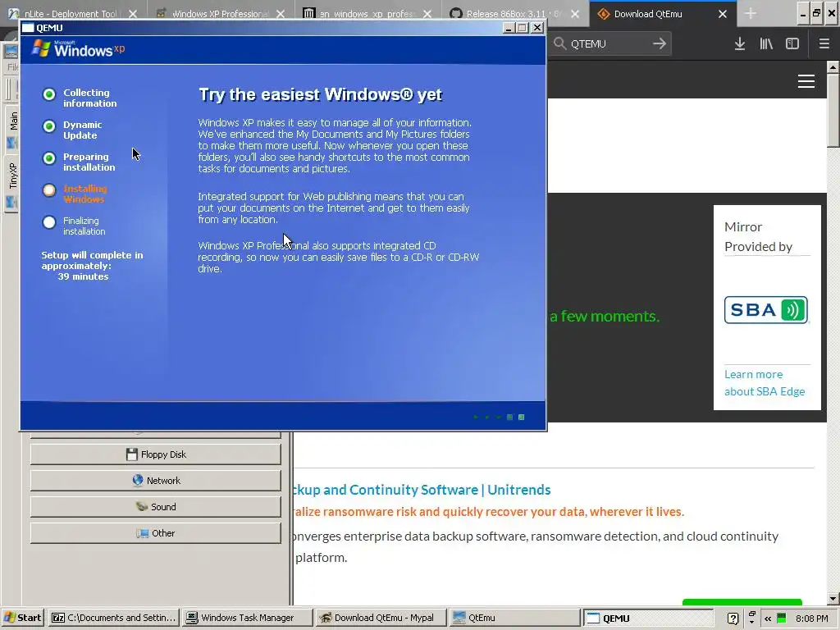Click the Dynamic Update step indicator
The height and width of the screenshot is (630, 840).
click(x=48, y=126)
